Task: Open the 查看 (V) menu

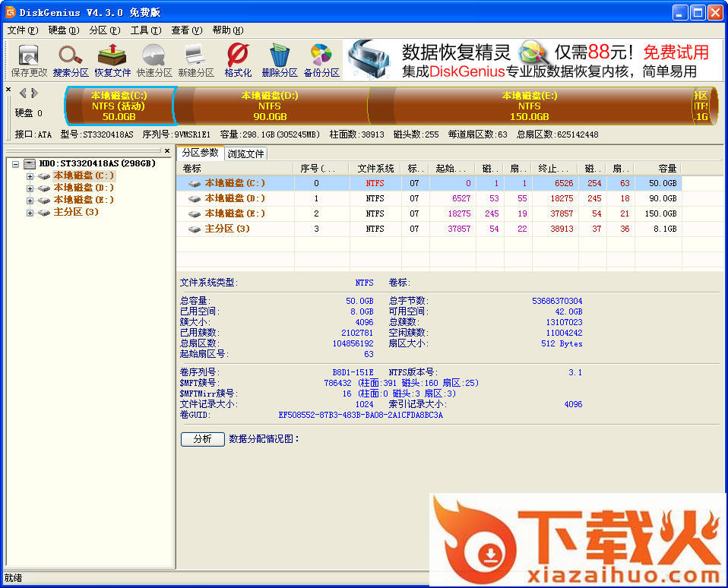Action: (x=187, y=30)
